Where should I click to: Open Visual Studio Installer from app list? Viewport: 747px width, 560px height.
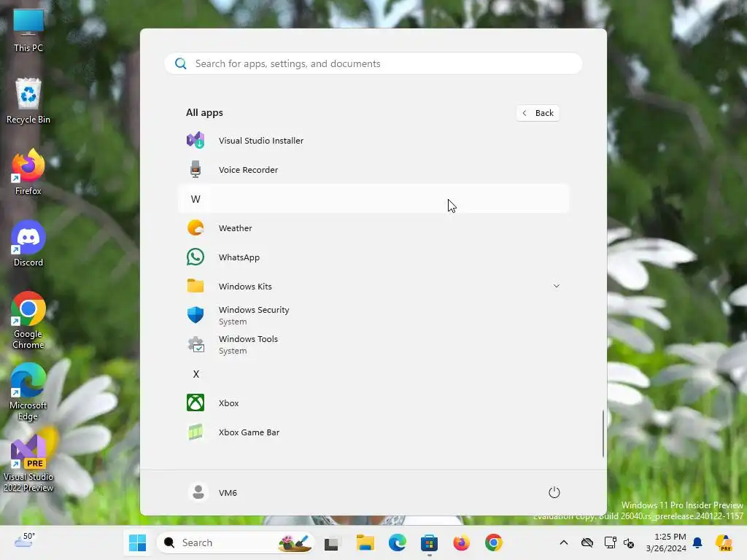[373, 141]
